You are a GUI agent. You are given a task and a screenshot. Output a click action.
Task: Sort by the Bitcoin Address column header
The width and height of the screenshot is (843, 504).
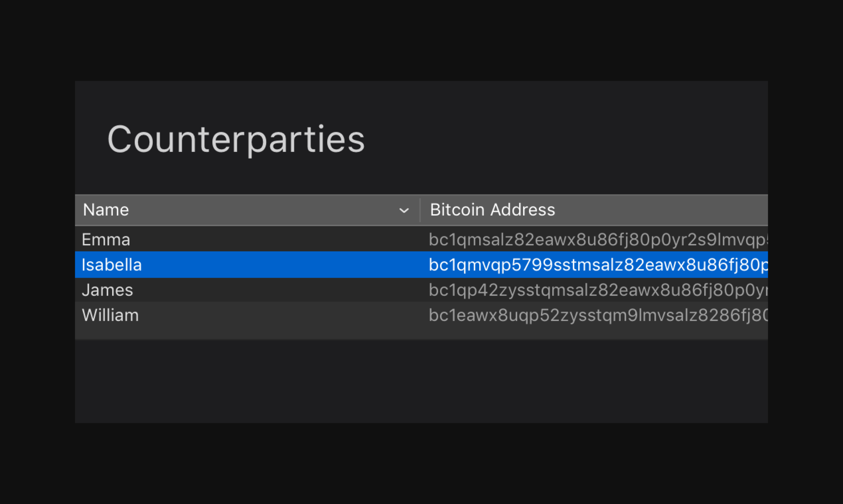pos(492,210)
